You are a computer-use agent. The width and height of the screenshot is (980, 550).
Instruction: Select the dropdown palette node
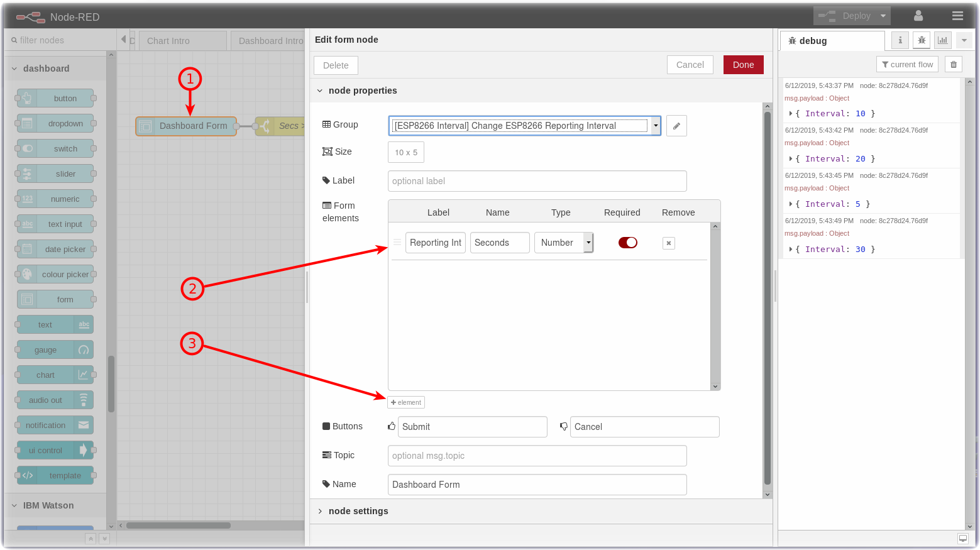click(x=55, y=123)
